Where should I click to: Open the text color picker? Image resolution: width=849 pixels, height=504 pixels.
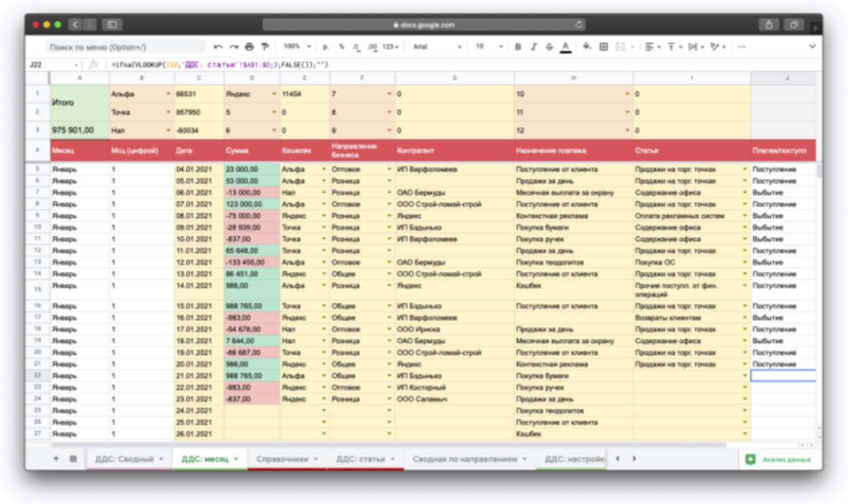(565, 46)
